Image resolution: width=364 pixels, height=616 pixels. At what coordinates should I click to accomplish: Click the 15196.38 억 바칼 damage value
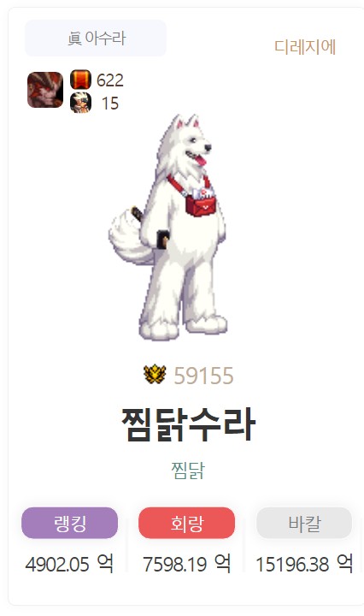304,564
